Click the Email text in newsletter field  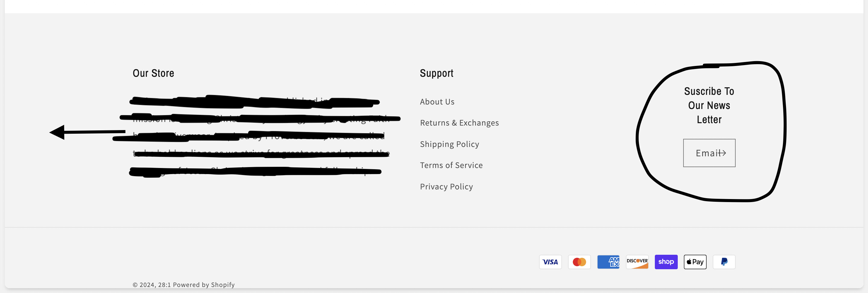(705, 153)
